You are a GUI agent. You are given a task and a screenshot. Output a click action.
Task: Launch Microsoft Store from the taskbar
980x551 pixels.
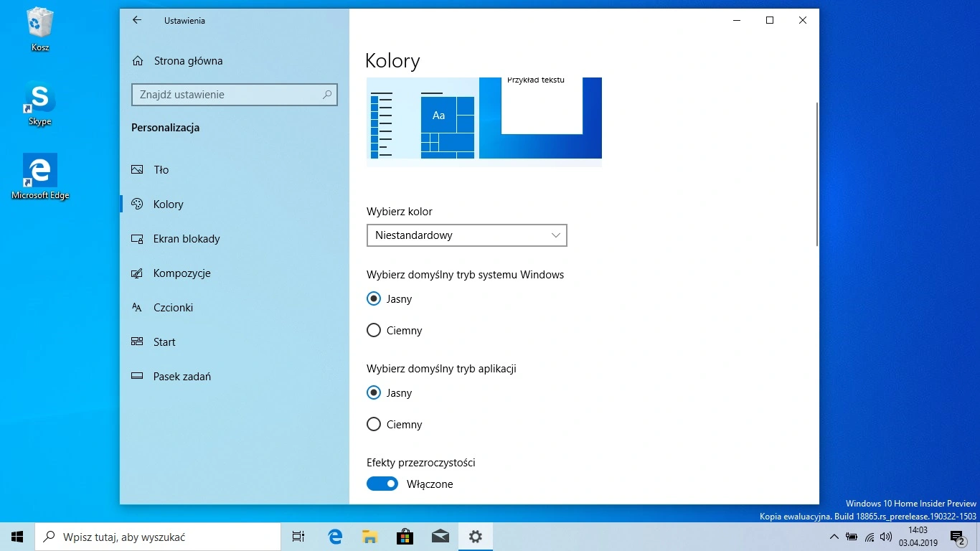(405, 537)
